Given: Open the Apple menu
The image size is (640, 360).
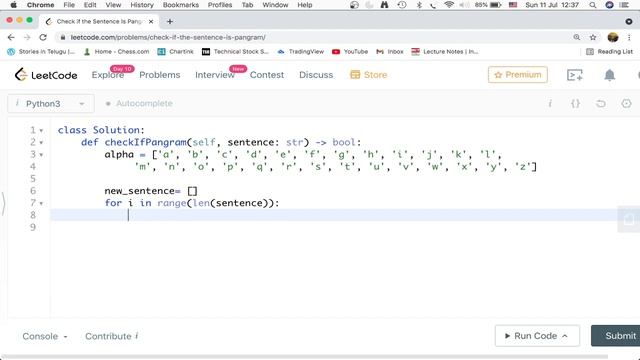Looking at the screenshot, I should click(13, 5).
